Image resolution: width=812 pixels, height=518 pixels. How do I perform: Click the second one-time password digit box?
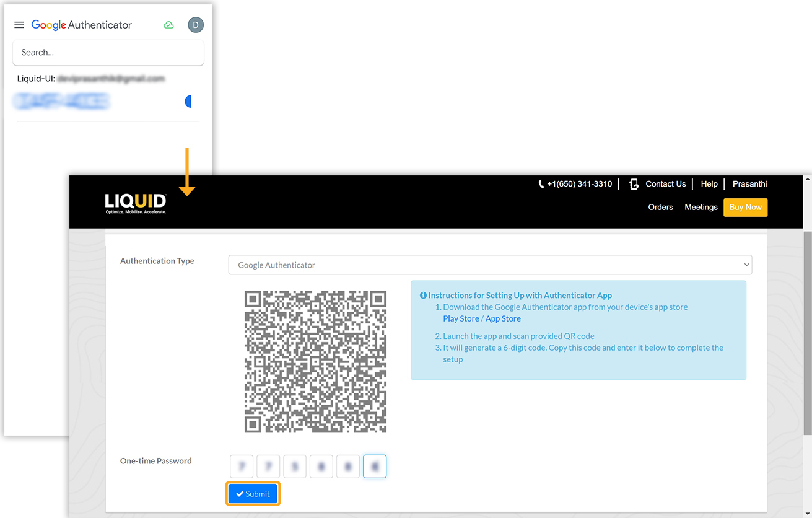pos(268,467)
